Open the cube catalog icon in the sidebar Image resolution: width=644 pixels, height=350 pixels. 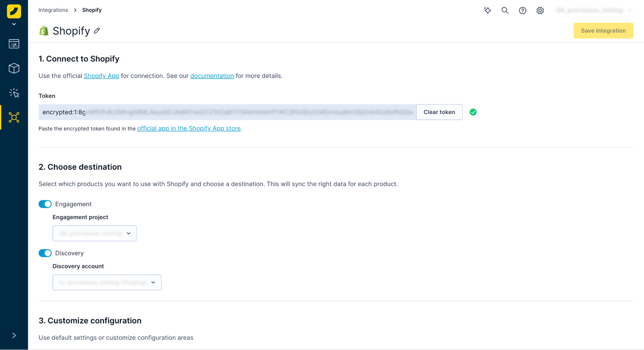(14, 68)
